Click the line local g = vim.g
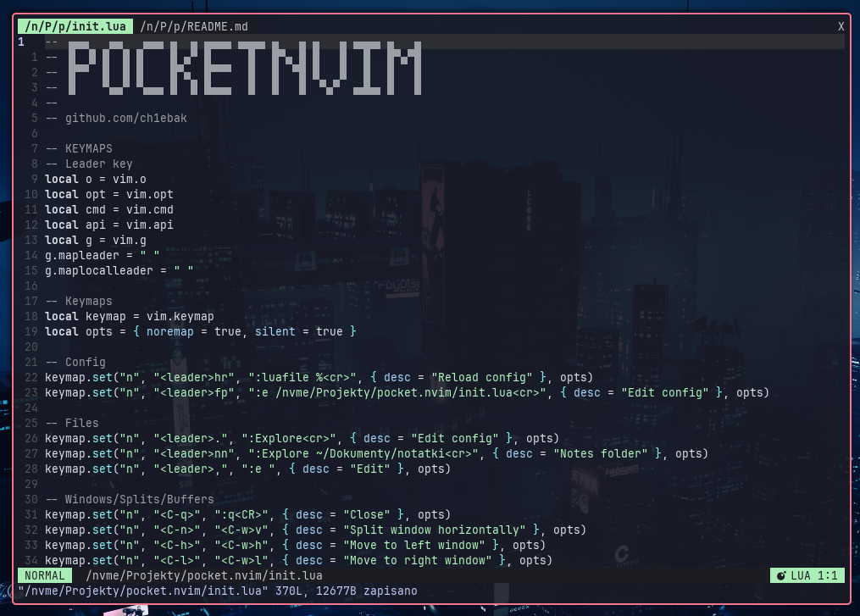The width and height of the screenshot is (860, 616). (96, 241)
